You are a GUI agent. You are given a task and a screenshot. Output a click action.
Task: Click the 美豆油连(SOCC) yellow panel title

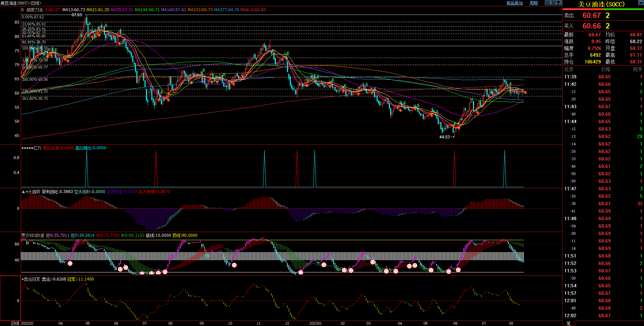[x=601, y=4]
